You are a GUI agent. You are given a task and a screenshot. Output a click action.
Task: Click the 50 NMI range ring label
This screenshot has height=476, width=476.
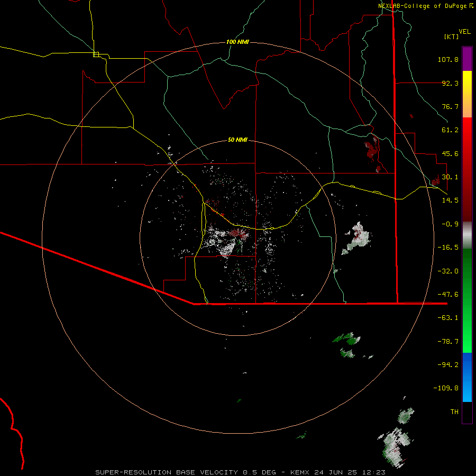point(237,140)
